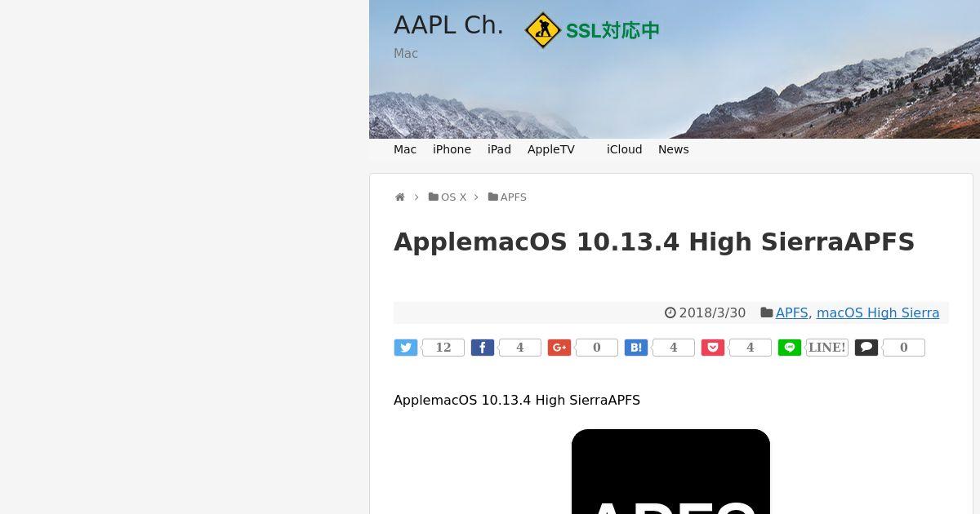Share the article on Twitter
Screen dimensions: 980x514
pyautogui.click(x=406, y=348)
